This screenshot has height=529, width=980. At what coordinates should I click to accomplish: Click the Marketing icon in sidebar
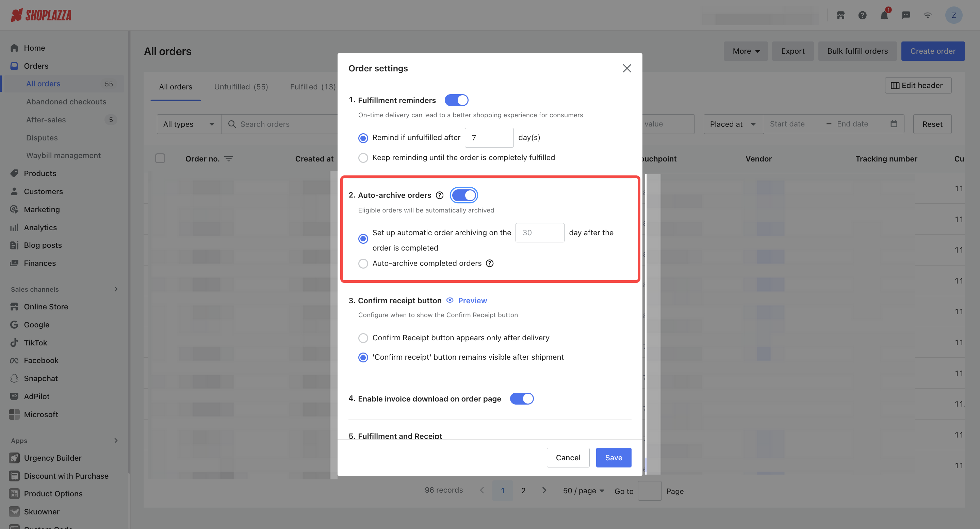(x=14, y=209)
